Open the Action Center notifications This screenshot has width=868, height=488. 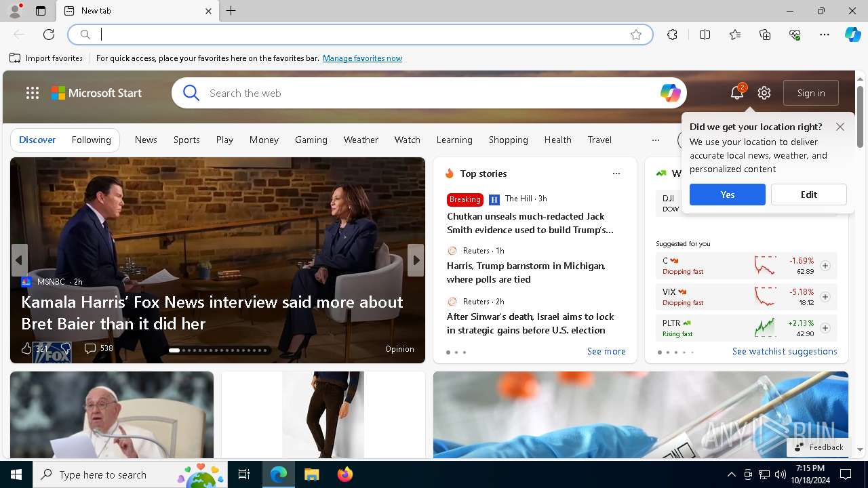[846, 474]
